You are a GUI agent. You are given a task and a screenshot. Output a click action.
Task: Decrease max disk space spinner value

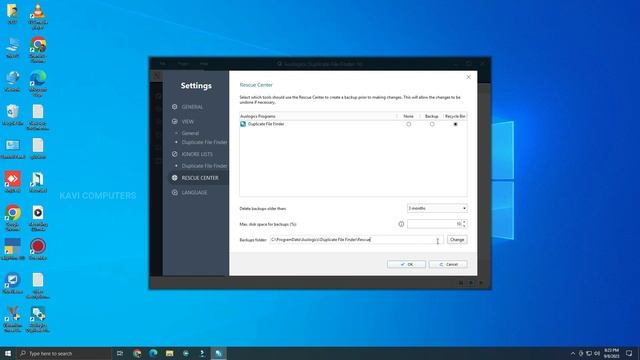[x=464, y=226]
